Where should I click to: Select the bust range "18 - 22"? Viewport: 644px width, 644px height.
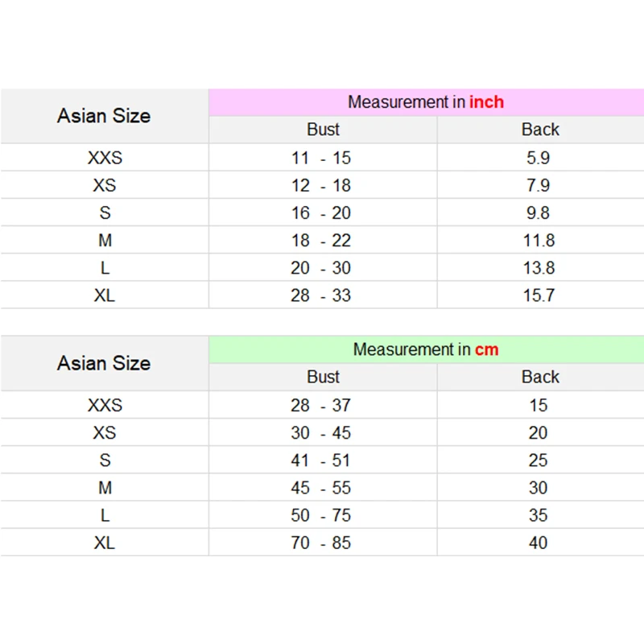point(321,240)
